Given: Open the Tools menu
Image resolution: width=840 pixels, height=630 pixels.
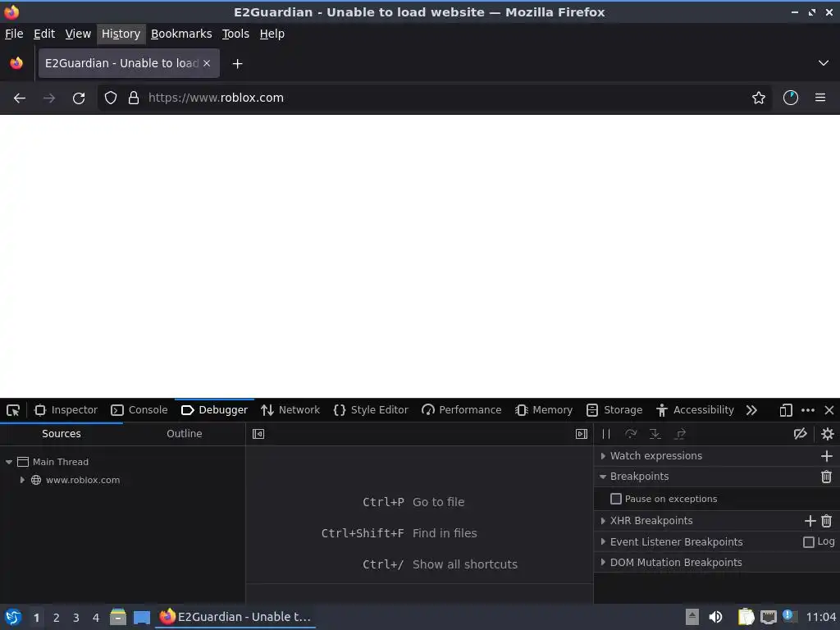Looking at the screenshot, I should pyautogui.click(x=235, y=34).
